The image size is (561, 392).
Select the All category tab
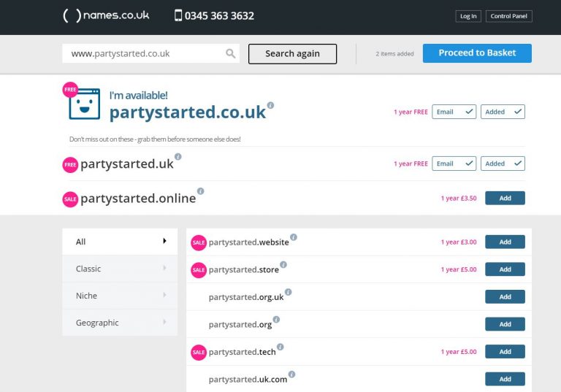click(120, 242)
